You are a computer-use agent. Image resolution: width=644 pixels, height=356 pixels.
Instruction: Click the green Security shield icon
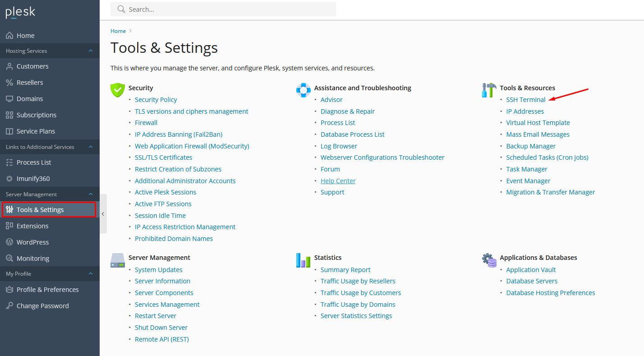pyautogui.click(x=117, y=90)
